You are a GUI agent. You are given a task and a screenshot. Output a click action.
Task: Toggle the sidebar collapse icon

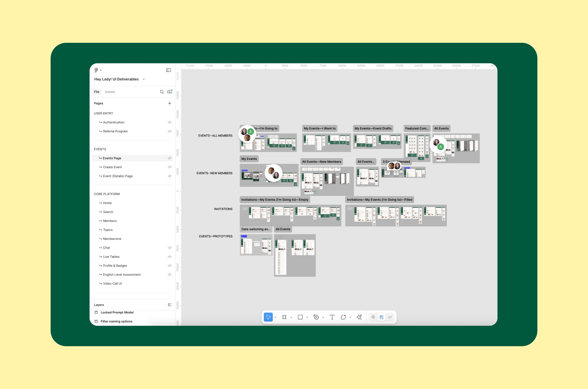(x=168, y=70)
